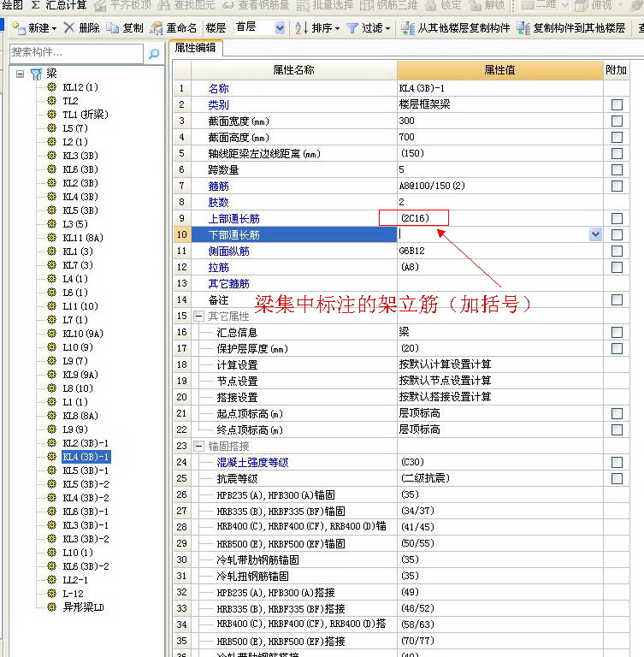Viewport: 644px width, 657px height.
Task: Click the 俯视 top view icon
Action: [582, 5]
